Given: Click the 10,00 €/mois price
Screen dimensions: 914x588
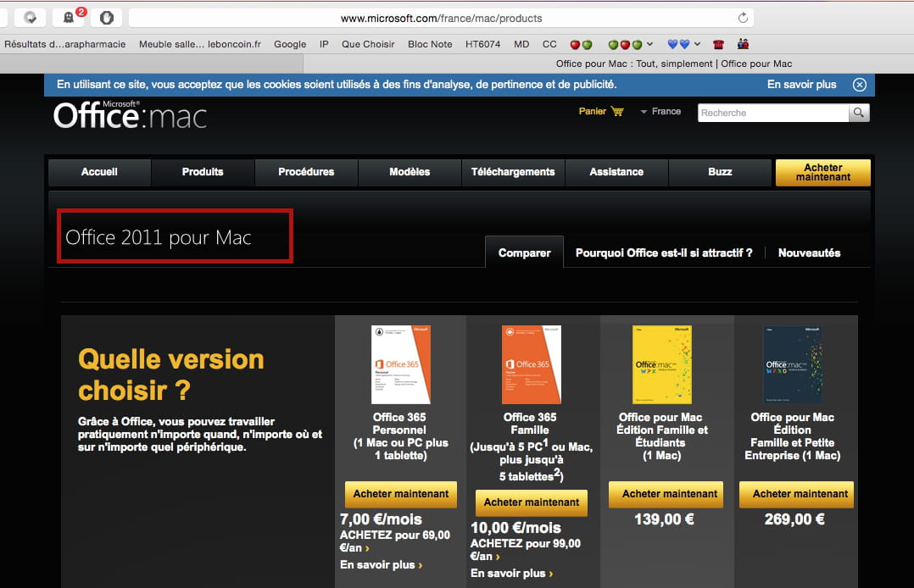Looking at the screenshot, I should (516, 528).
